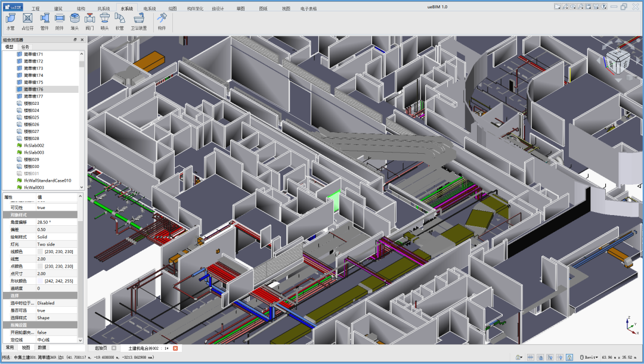The image size is (644, 364).
Task: Toggle 是否可选 true property value
Action: pos(41,310)
